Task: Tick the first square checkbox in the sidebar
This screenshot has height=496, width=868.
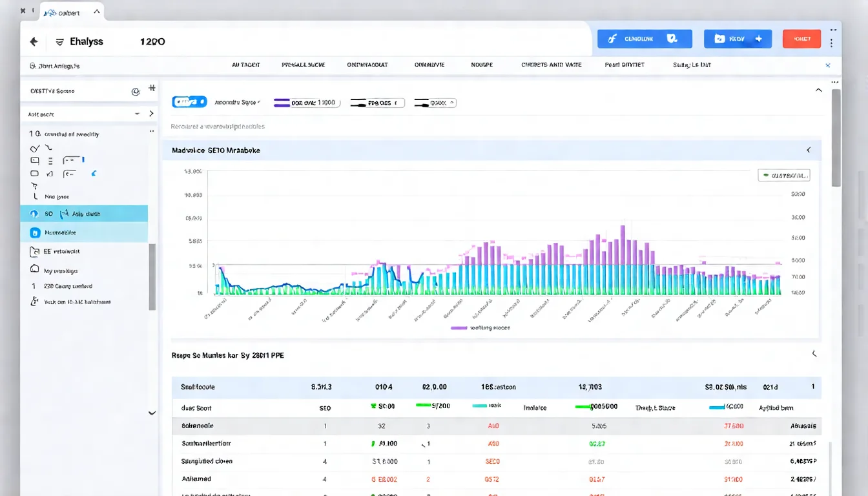Action: point(35,160)
